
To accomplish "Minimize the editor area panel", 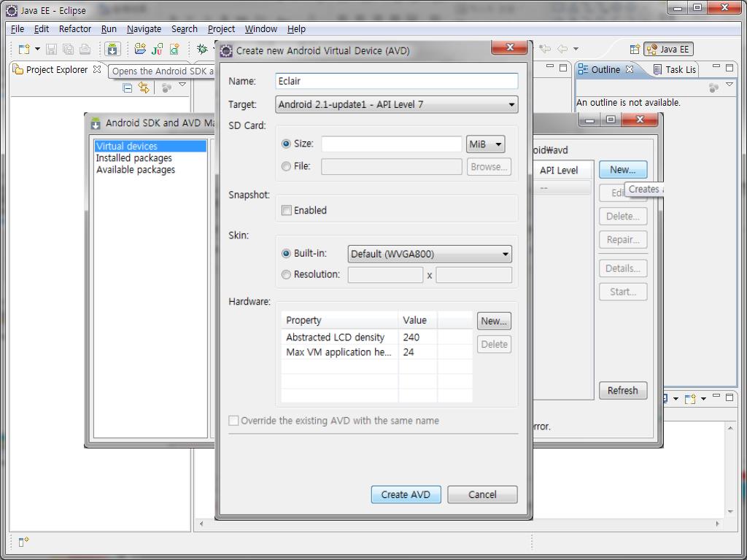I will click(550, 67).
